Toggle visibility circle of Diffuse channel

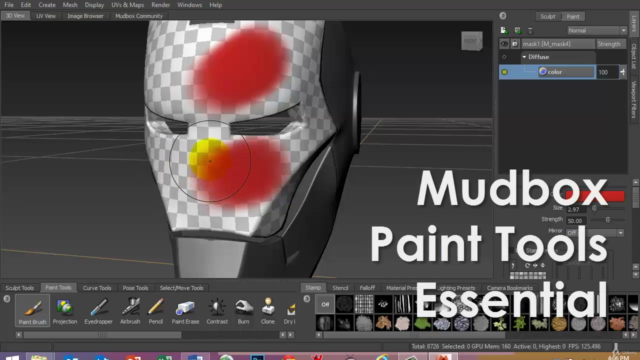pyautogui.click(x=504, y=57)
